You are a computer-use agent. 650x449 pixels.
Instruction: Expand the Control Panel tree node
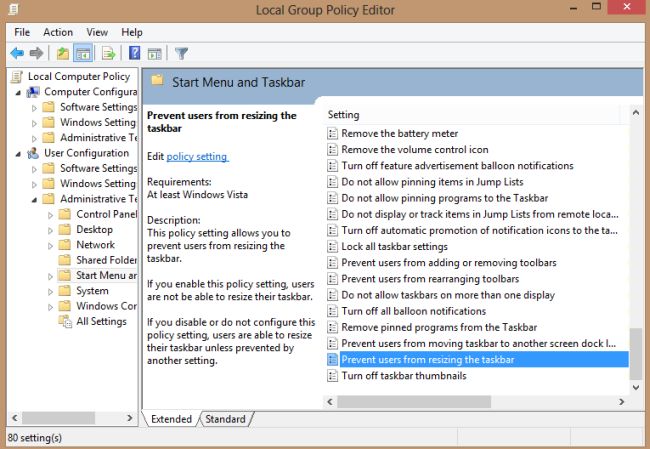coord(50,215)
